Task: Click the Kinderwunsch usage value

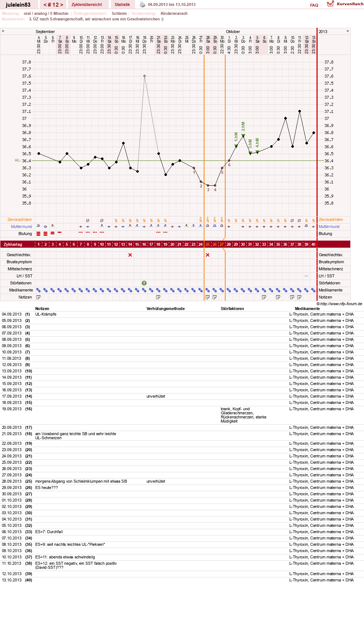Action: (x=174, y=13)
